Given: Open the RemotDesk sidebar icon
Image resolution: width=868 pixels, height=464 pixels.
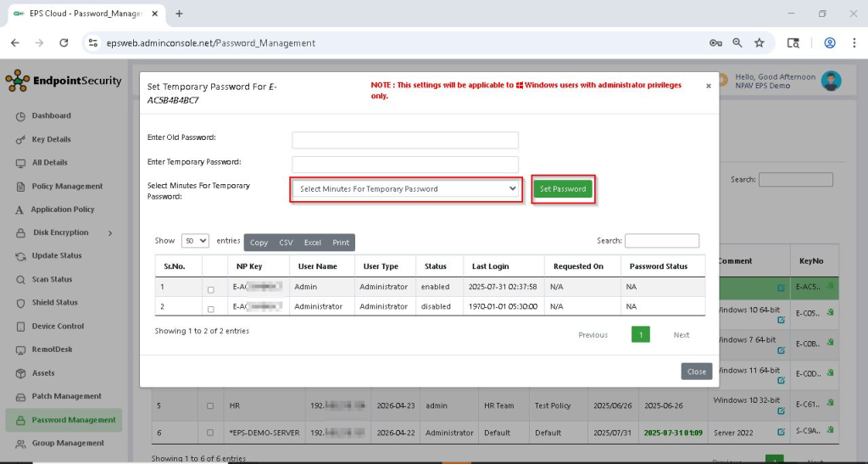Looking at the screenshot, I should (x=21, y=349).
